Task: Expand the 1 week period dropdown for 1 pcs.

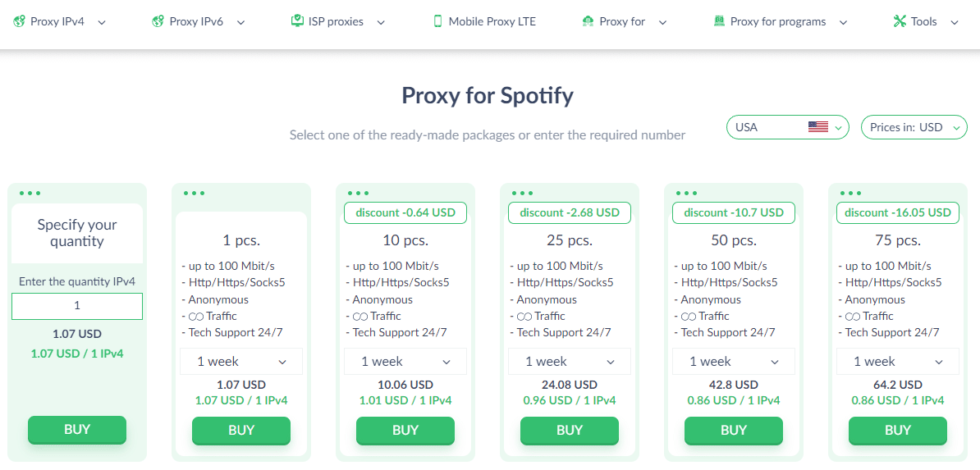Action: 240,361
